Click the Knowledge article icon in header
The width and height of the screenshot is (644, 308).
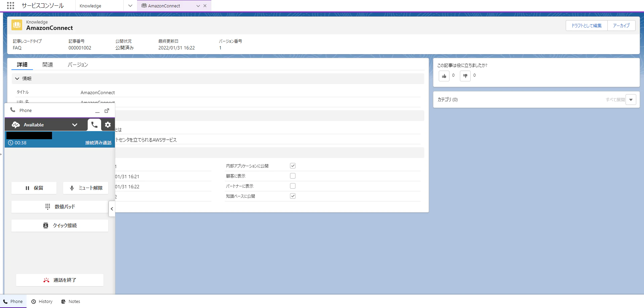tap(17, 25)
